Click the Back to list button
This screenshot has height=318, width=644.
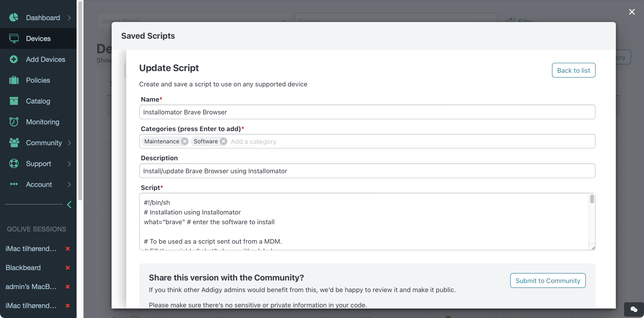click(x=573, y=70)
